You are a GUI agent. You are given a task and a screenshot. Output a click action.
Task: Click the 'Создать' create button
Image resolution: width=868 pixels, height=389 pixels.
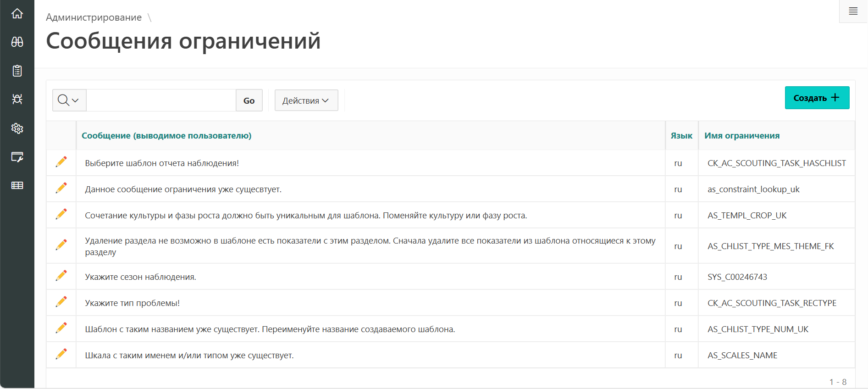(817, 98)
